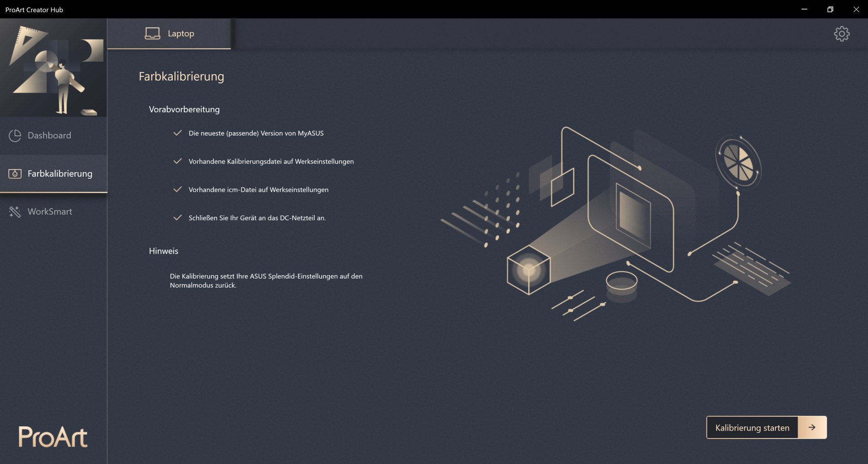Click the WorkSmart sidebar icon
The height and width of the screenshot is (464, 868).
click(15, 211)
